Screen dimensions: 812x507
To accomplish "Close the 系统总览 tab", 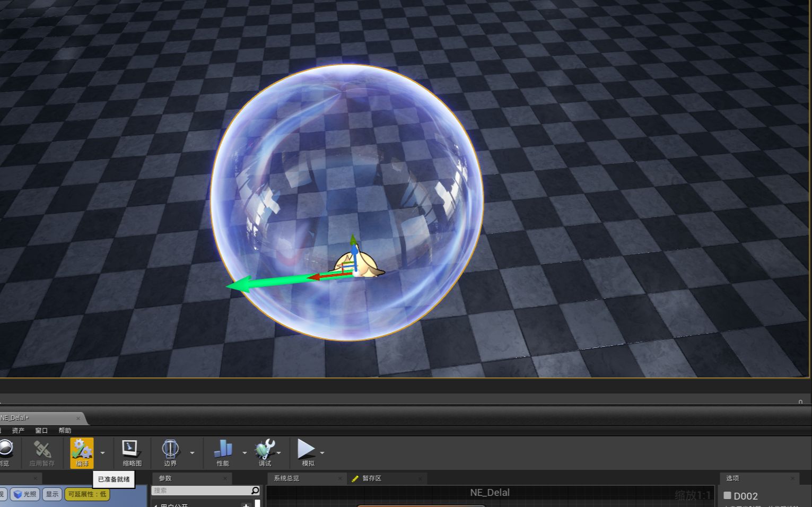I will point(340,478).
